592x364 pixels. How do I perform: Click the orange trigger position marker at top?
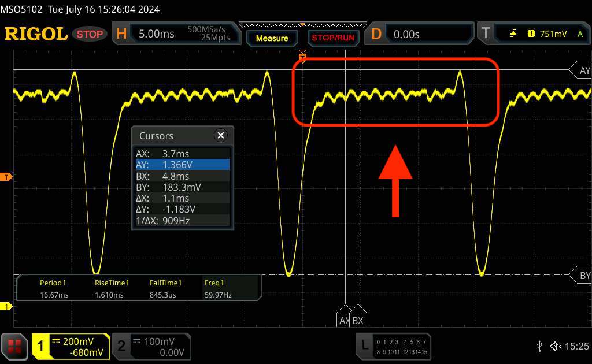click(x=302, y=57)
